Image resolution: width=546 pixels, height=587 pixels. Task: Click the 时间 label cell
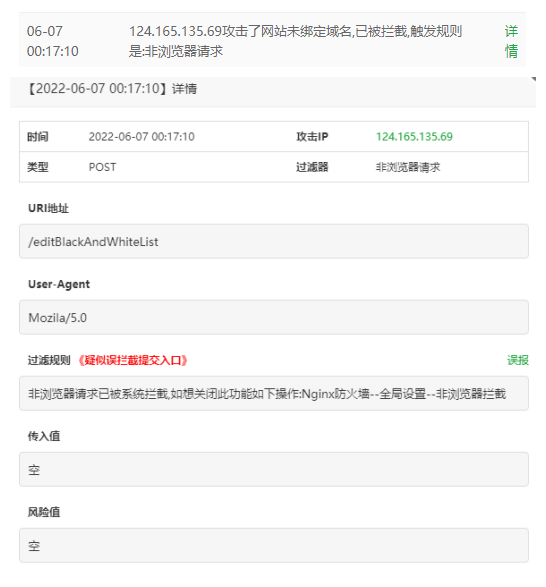[x=38, y=137]
